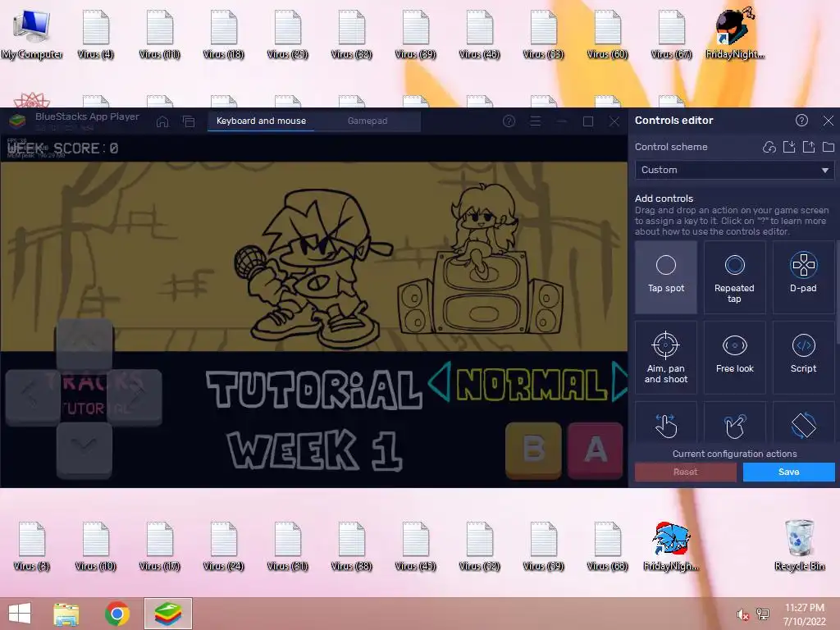
Task: Choose the Script control tile
Action: (x=803, y=358)
